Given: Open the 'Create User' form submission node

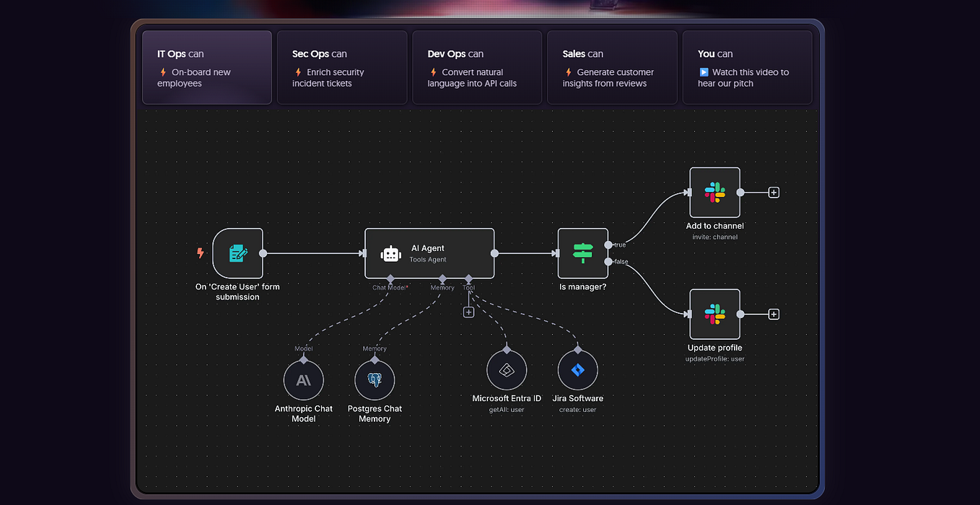Looking at the screenshot, I should [238, 253].
